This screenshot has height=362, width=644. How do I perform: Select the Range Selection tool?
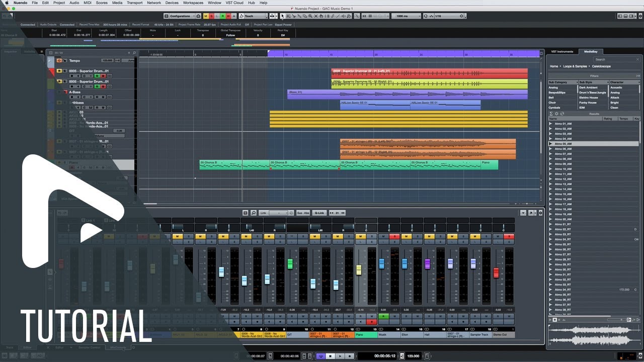tap(288, 16)
